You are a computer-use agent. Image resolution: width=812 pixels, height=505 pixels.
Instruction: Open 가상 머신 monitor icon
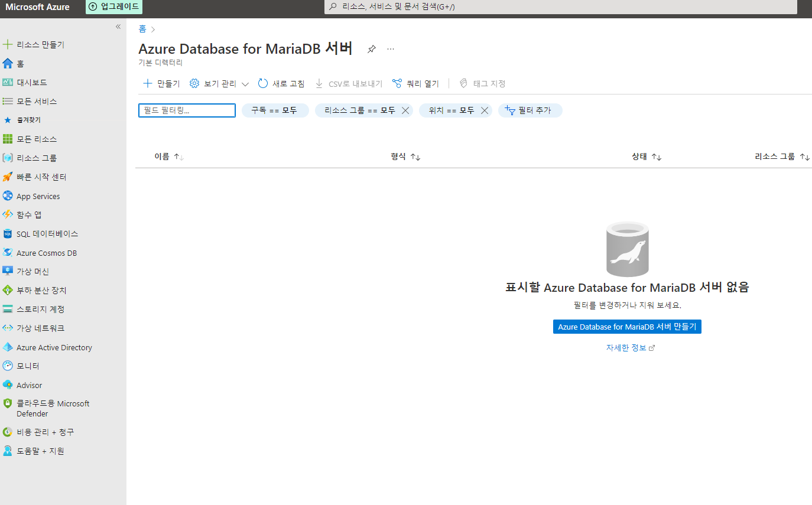click(8, 271)
